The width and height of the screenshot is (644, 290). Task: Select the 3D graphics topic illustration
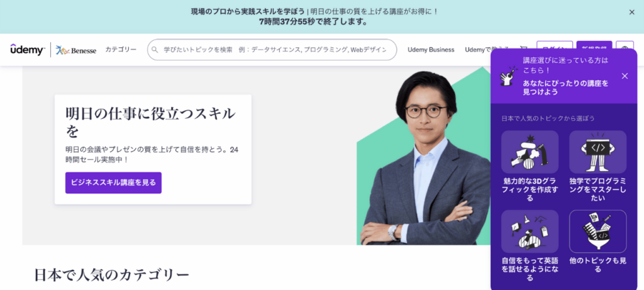(530, 152)
